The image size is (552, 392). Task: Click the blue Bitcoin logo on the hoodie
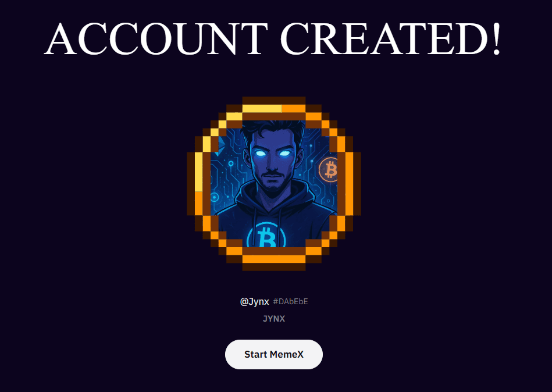pos(266,236)
